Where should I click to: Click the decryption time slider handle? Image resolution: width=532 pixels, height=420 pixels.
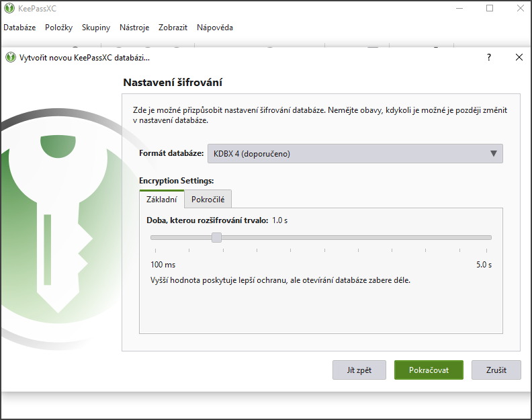click(216, 237)
